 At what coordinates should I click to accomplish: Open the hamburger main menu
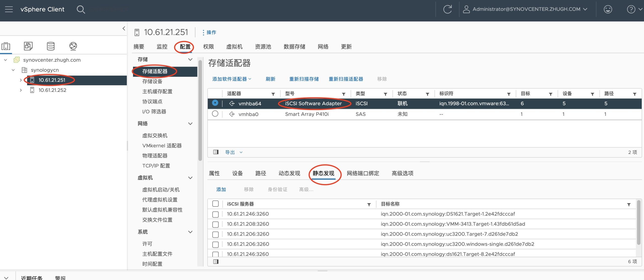pos(9,9)
